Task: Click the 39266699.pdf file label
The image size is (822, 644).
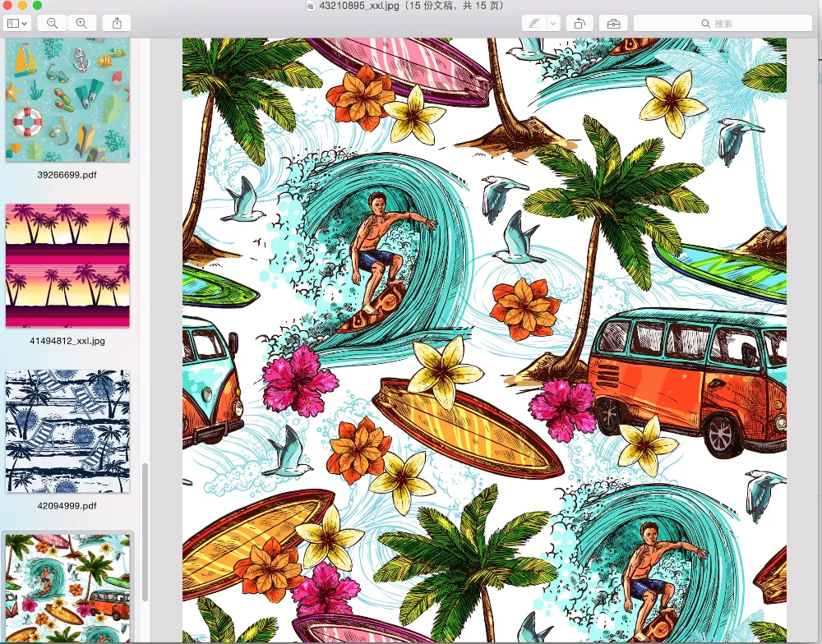Action: [x=67, y=175]
